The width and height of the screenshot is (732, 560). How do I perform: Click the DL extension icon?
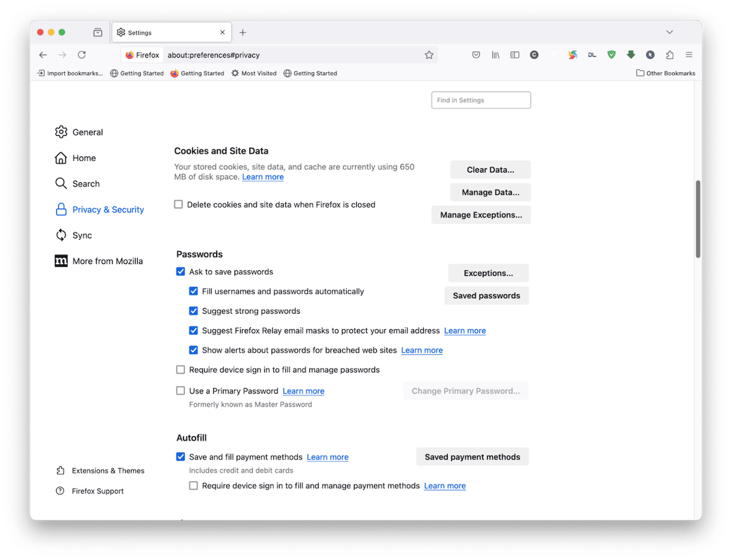[591, 55]
